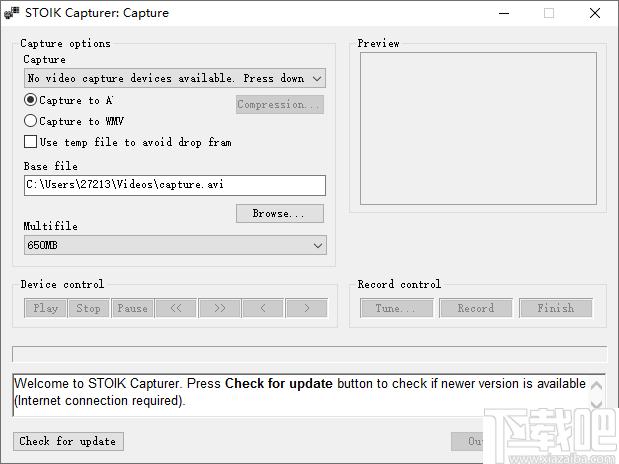This screenshot has width=619, height=464.
Task: Click the Finish button
Action: tap(556, 308)
